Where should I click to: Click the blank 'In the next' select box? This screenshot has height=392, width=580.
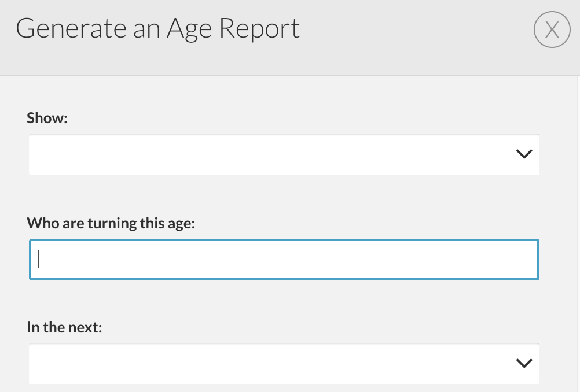[x=284, y=364]
